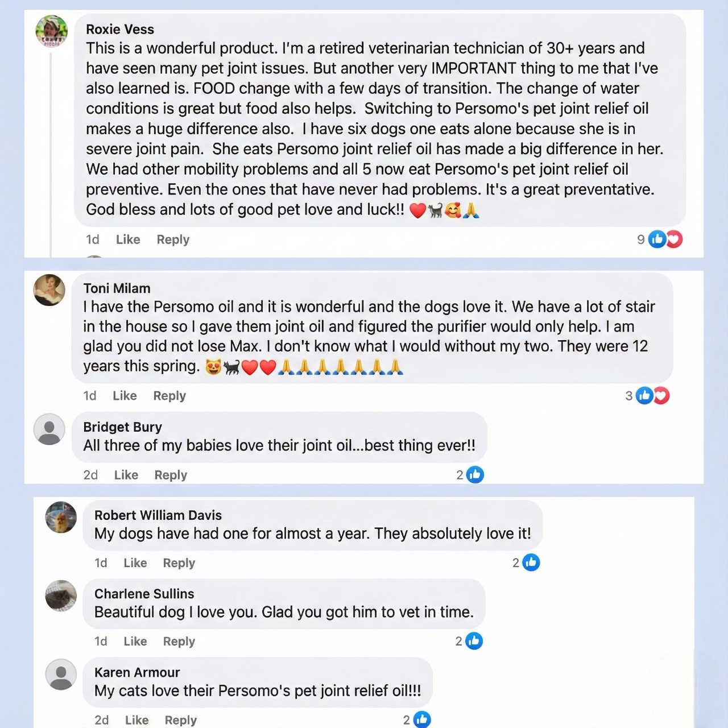Image resolution: width=728 pixels, height=728 pixels.
Task: Like Toni Milam's comment
Action: 125,395
